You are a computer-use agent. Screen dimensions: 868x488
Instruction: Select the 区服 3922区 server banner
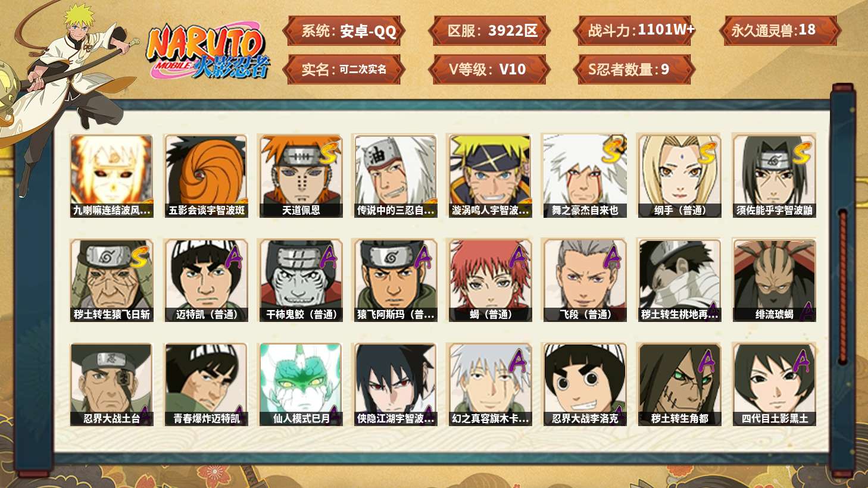coord(489,30)
